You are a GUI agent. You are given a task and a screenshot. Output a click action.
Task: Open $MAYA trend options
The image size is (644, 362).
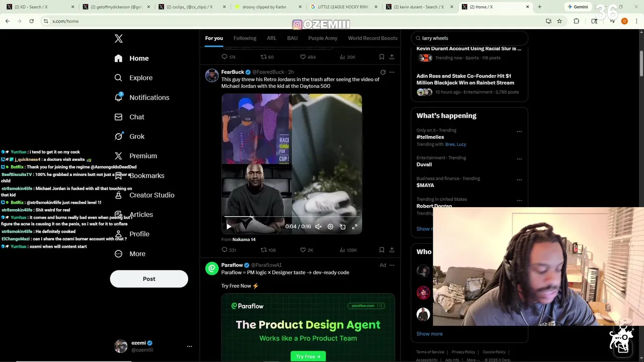click(x=519, y=180)
